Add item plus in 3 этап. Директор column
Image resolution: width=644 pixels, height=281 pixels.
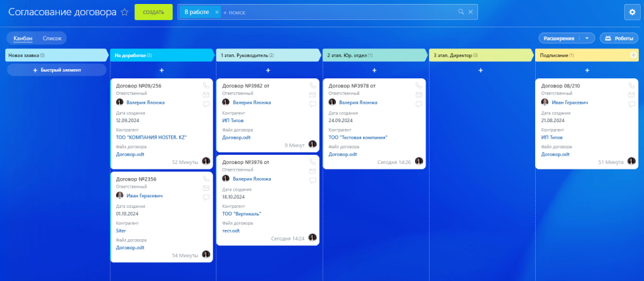(481, 70)
